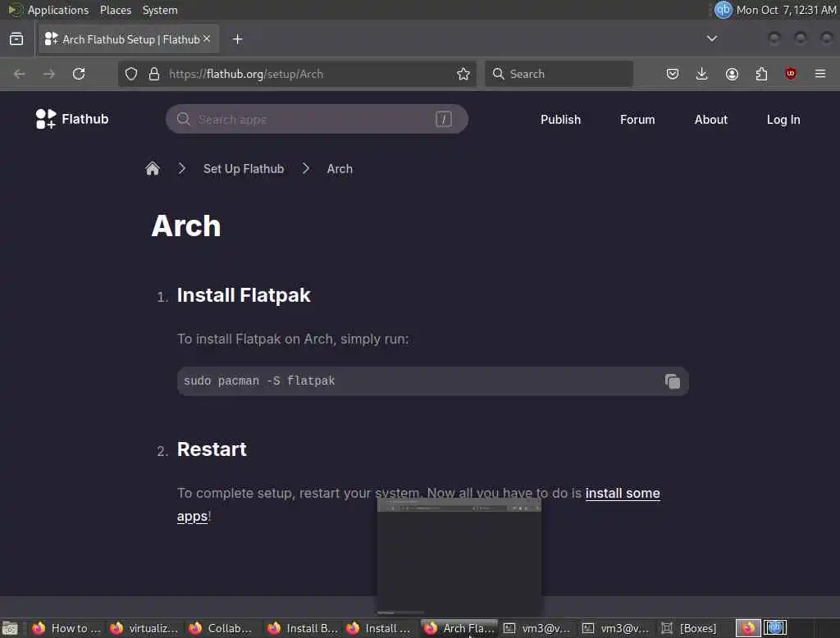This screenshot has width=840, height=638.
Task: Go to Set Up Flathub breadcrumb
Action: coord(244,169)
